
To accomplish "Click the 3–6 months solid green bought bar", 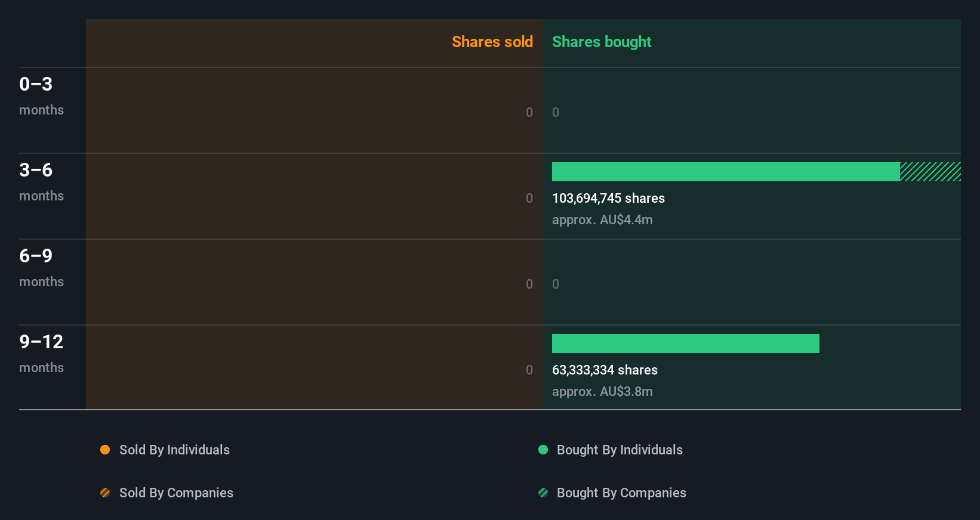I will coord(726,172).
